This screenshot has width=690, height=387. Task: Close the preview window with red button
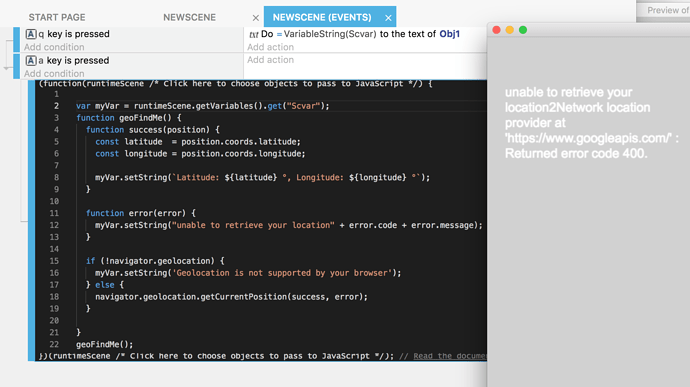click(x=496, y=30)
